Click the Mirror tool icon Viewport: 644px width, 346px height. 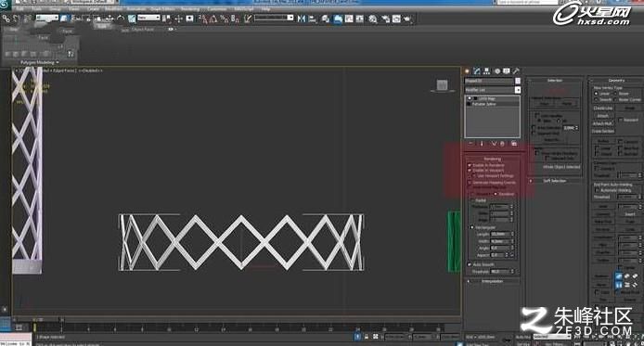pos(302,19)
